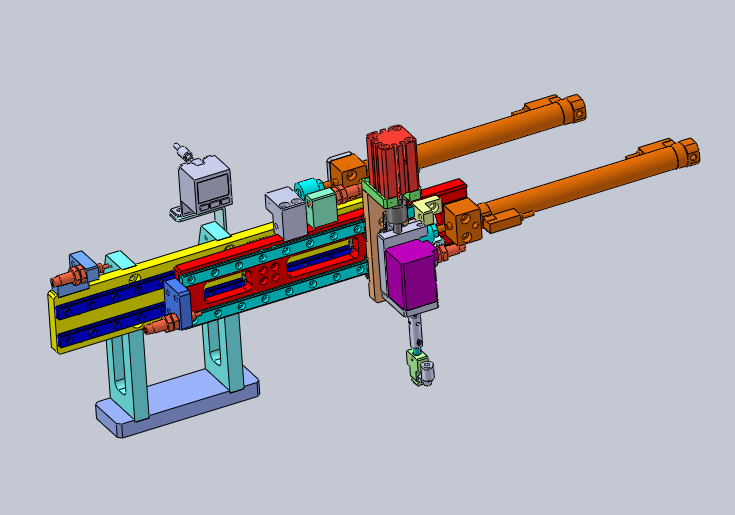735x515 pixels.
Task: Click the green gripper at the bottom
Action: (x=420, y=367)
